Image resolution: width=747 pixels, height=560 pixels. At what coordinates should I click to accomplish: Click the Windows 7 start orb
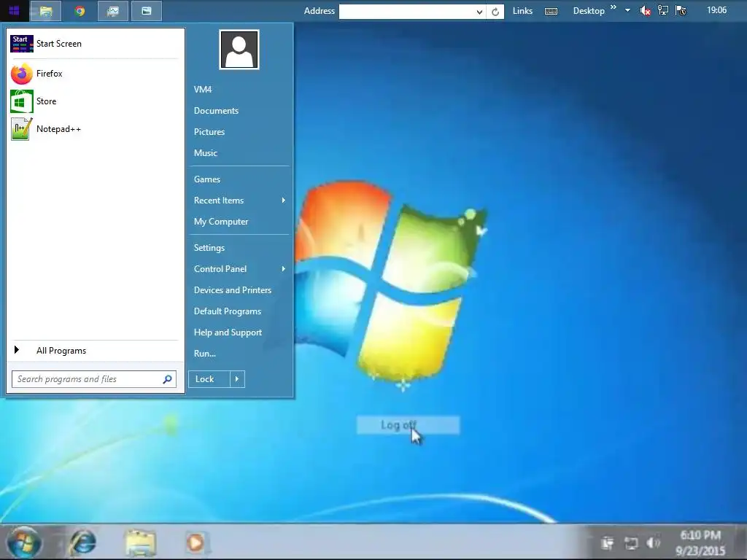tap(23, 542)
